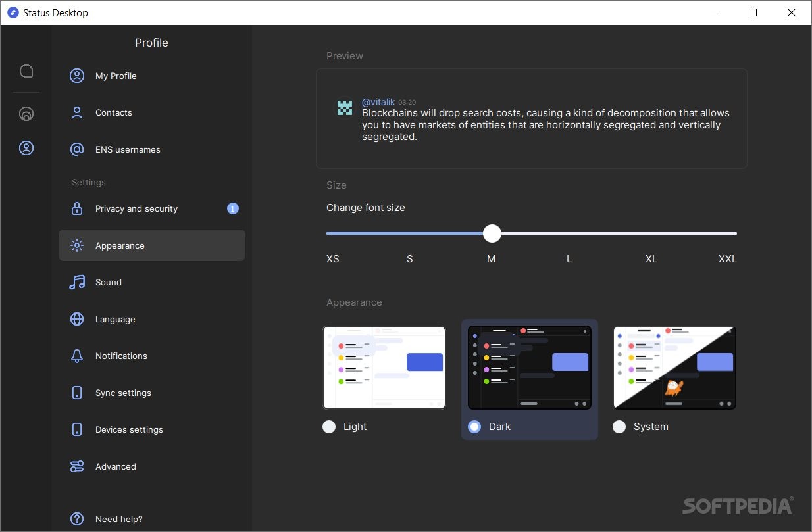Click the Notifications bell icon
The height and width of the screenshot is (532, 812).
(x=77, y=356)
